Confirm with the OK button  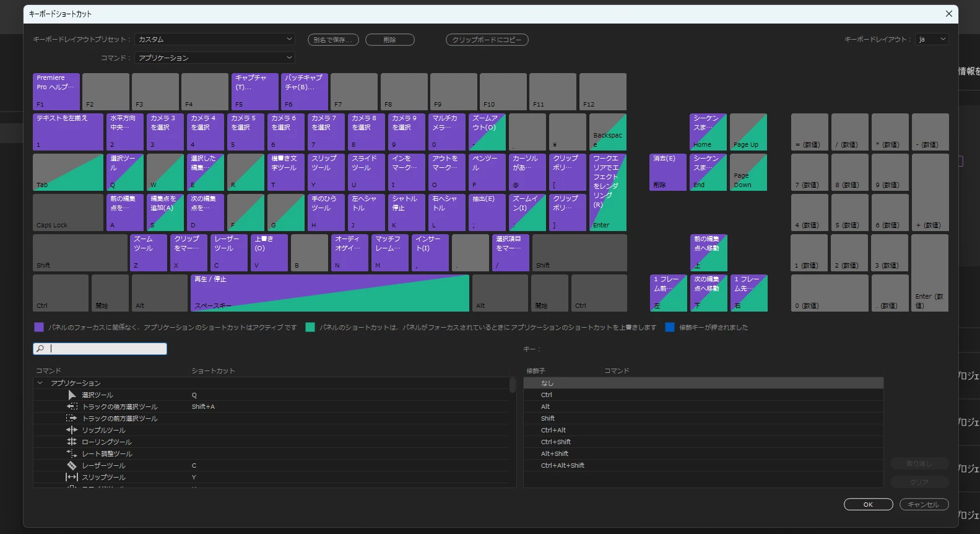869,504
